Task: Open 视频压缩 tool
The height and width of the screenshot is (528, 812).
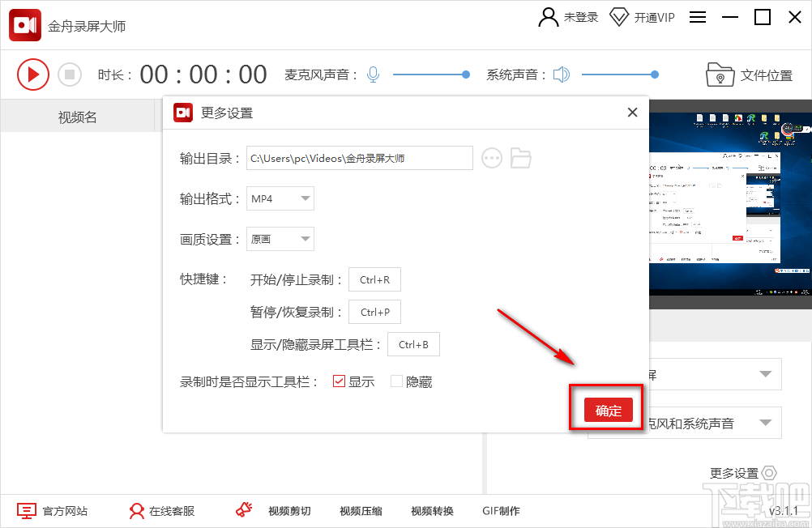Action: (361, 511)
